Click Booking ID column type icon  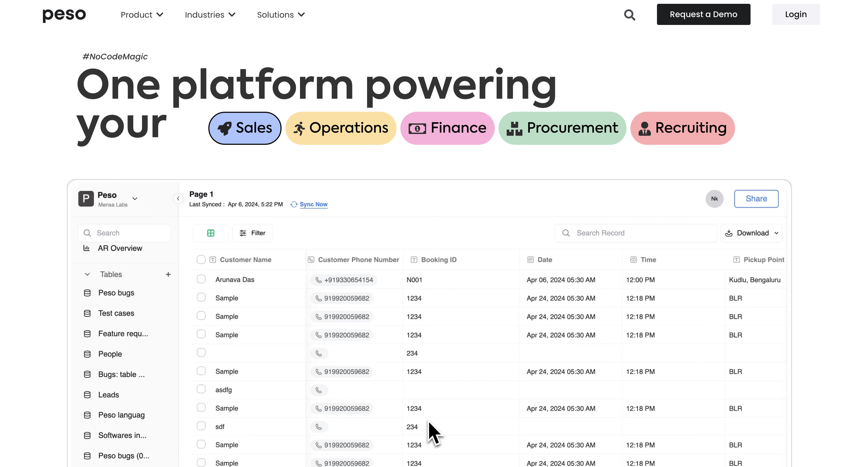tap(414, 260)
